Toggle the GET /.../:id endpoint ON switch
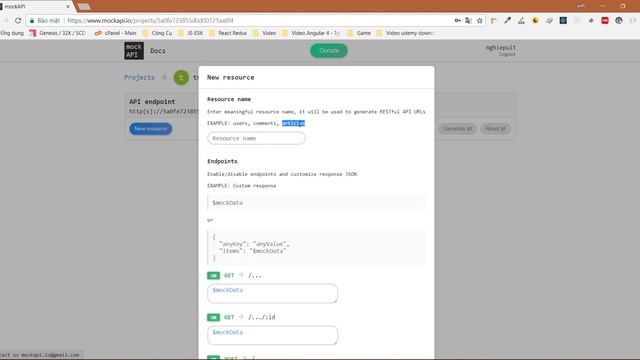Image resolution: width=640 pixels, height=360 pixels. pyautogui.click(x=213, y=317)
